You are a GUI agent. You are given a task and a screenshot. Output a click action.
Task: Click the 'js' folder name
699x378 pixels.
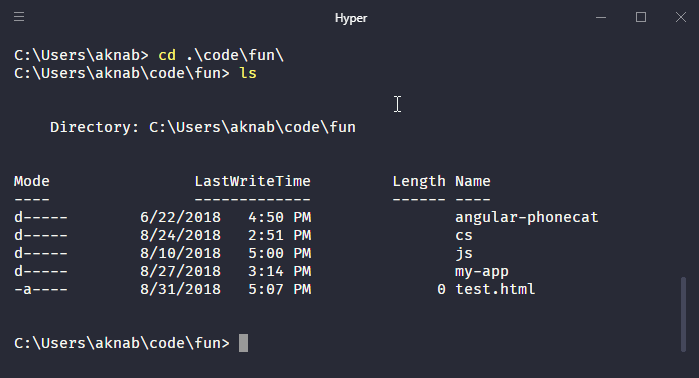464,254
